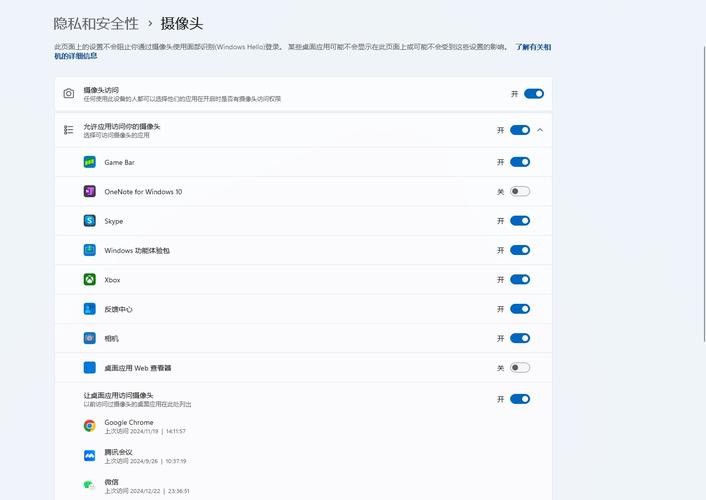This screenshot has width=706, height=500.
Task: Click the Google Chrome icon
Action: tap(90, 426)
